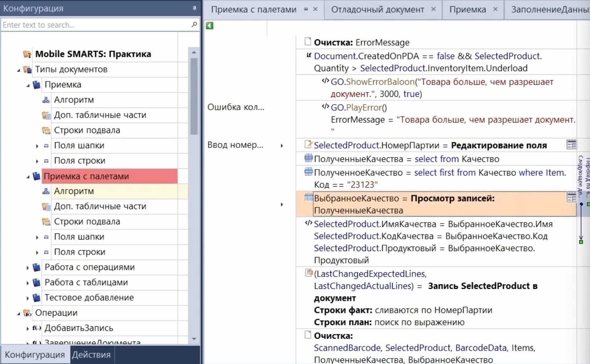Click the green back arrow icon in the editor
This screenshot has width=590, height=364.
click(210, 26)
